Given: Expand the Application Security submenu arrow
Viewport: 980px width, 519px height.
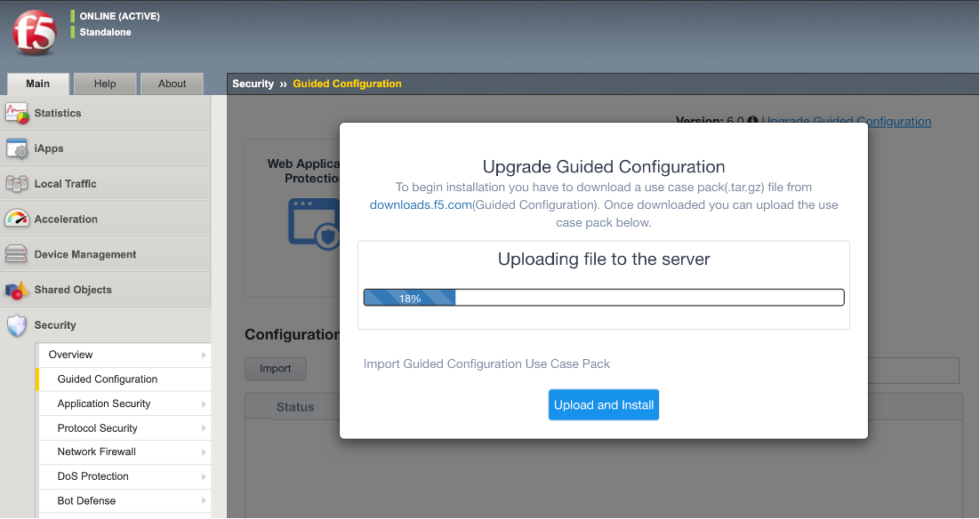Looking at the screenshot, I should click(x=204, y=404).
